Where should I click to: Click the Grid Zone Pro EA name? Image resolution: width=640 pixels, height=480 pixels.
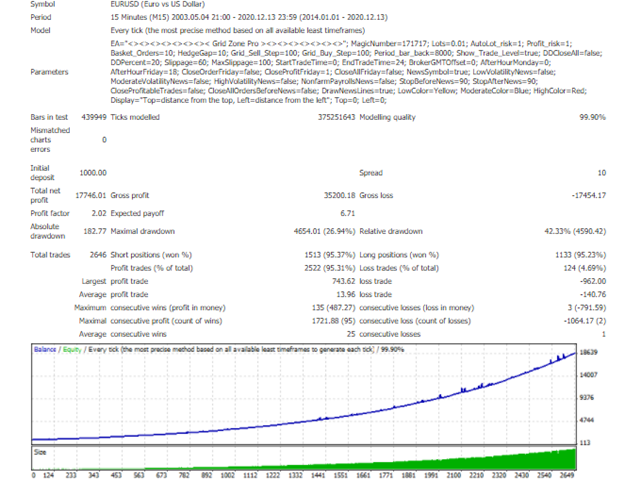click(236, 43)
